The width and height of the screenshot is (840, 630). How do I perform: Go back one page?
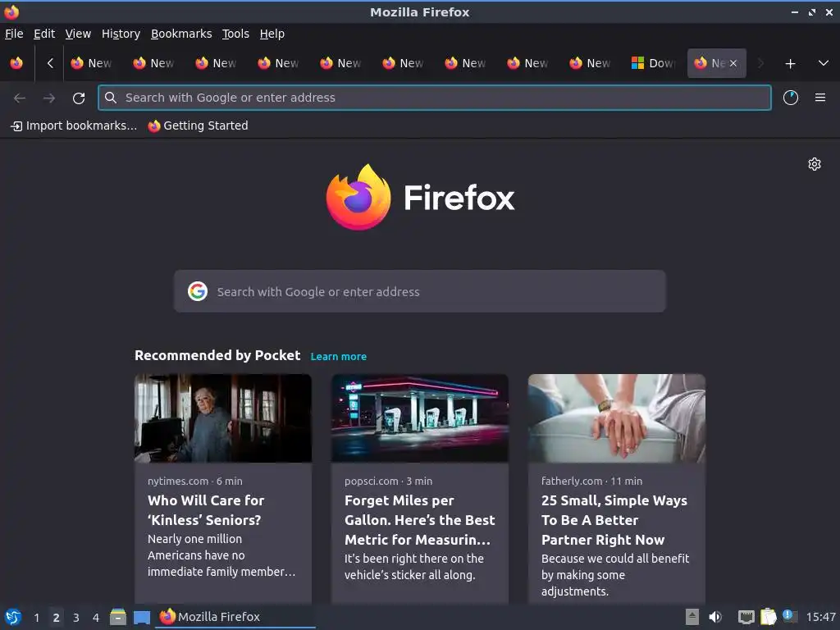pyautogui.click(x=20, y=98)
